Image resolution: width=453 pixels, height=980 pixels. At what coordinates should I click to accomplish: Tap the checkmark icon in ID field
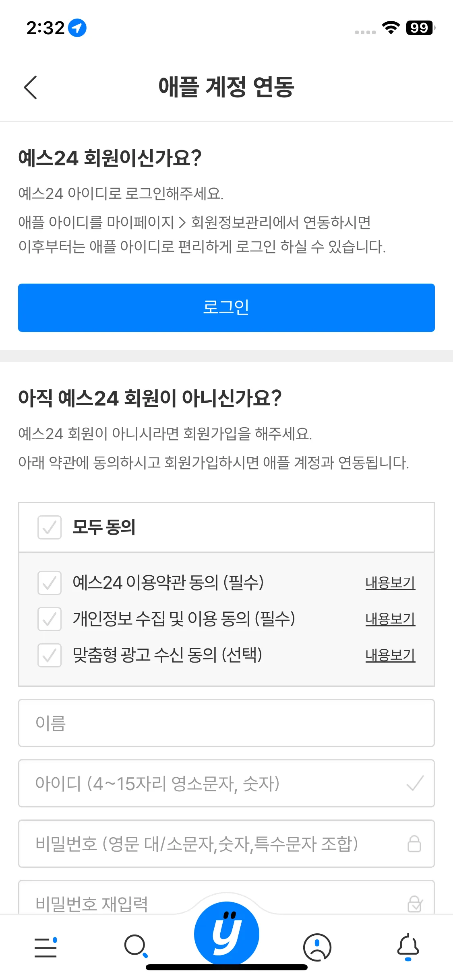point(415,783)
